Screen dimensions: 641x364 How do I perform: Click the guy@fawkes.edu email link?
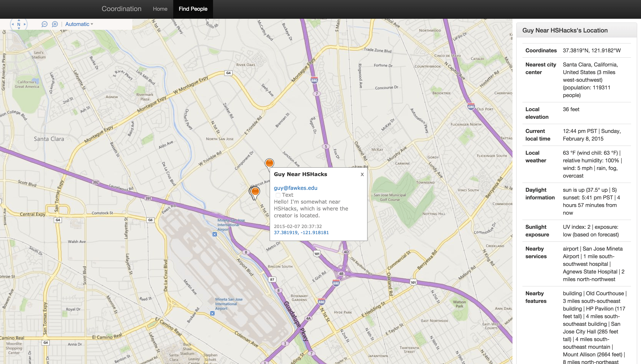pos(295,188)
